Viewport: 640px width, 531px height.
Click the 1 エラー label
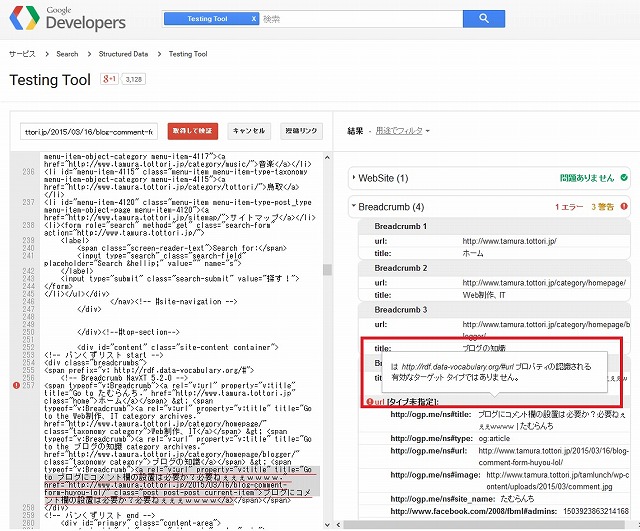569,207
